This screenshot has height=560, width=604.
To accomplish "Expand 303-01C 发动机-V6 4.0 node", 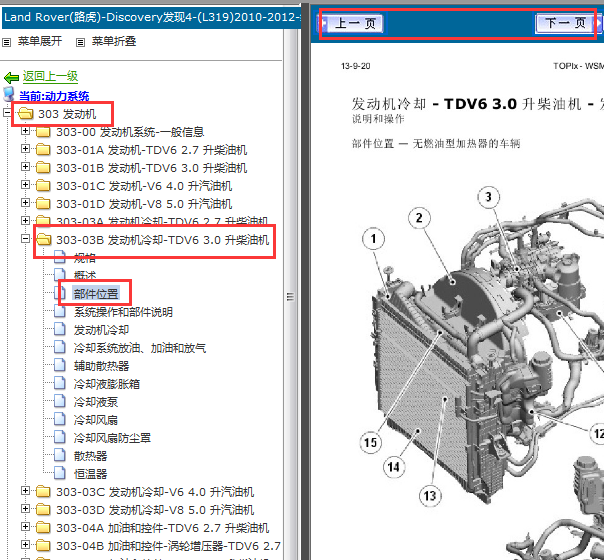I will coord(25,184).
